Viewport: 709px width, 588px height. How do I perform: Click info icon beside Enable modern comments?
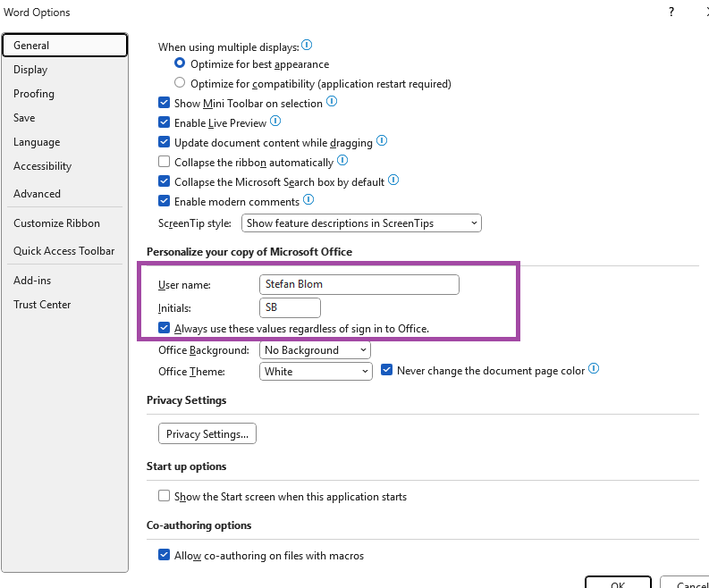[308, 199]
